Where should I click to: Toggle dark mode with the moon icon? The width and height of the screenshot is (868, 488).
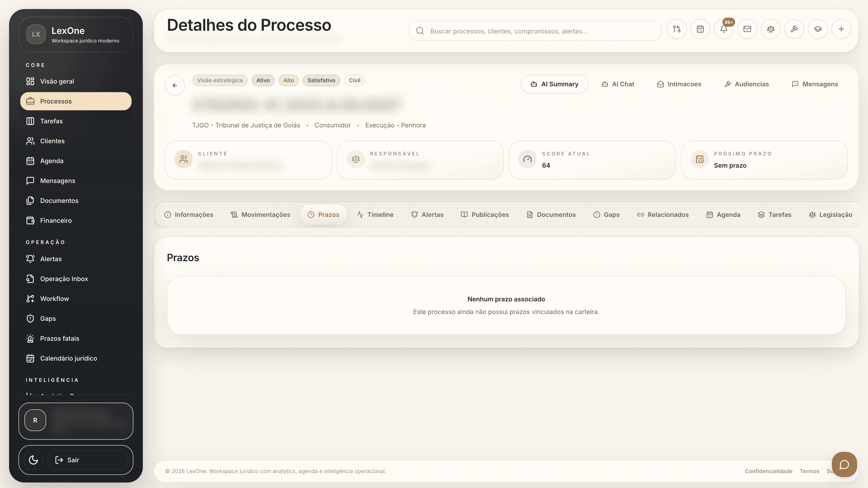(x=33, y=460)
